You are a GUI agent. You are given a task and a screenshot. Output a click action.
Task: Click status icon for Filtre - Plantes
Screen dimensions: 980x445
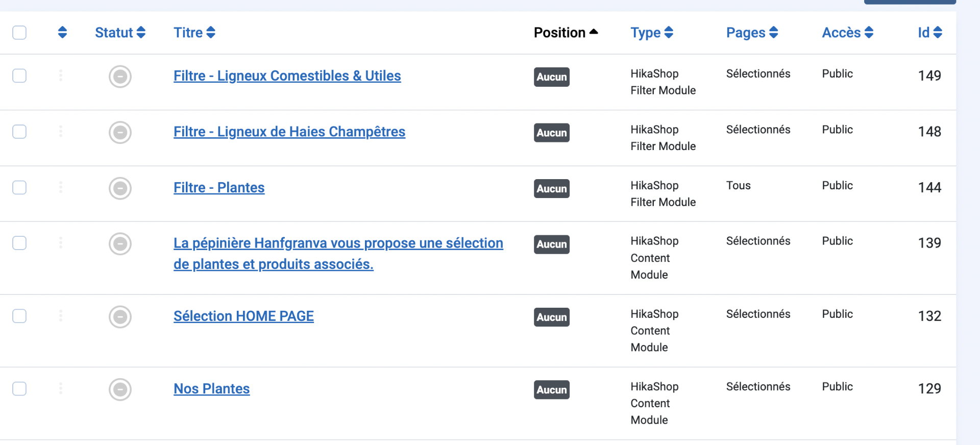120,188
